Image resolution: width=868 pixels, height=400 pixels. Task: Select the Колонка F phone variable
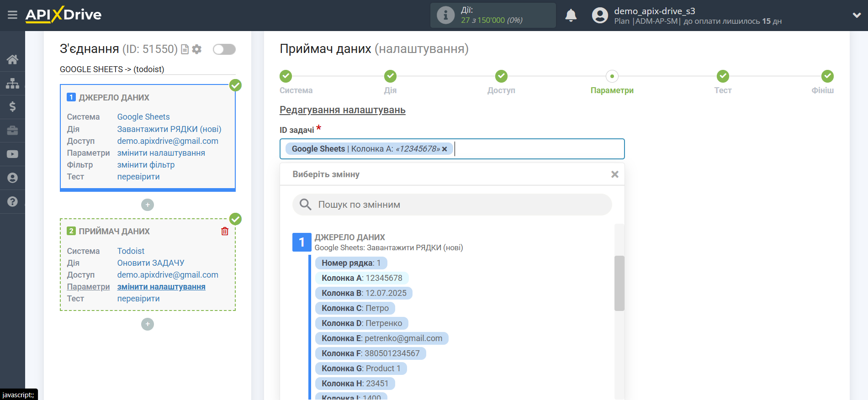[370, 353]
